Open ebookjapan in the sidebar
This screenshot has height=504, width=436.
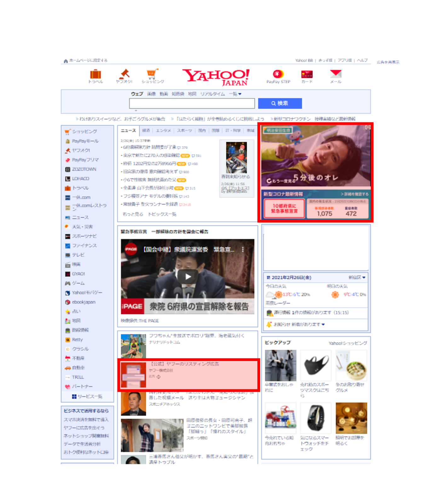[83, 302]
